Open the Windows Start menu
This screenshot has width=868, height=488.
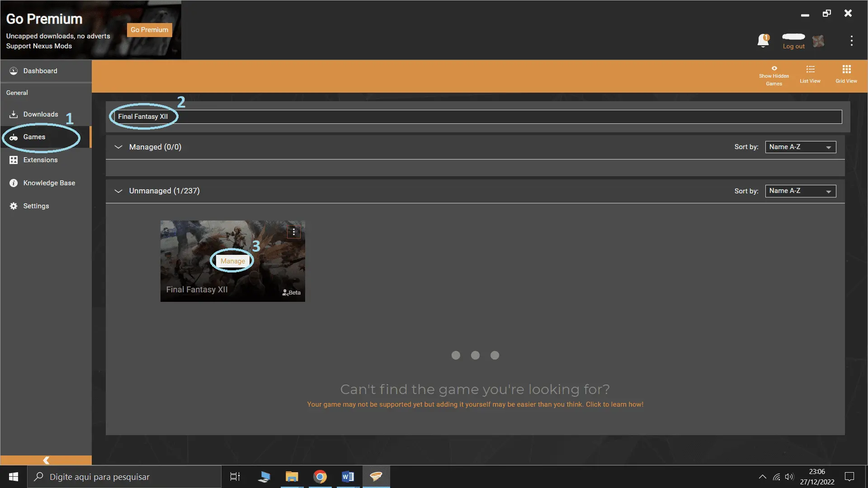point(14,477)
